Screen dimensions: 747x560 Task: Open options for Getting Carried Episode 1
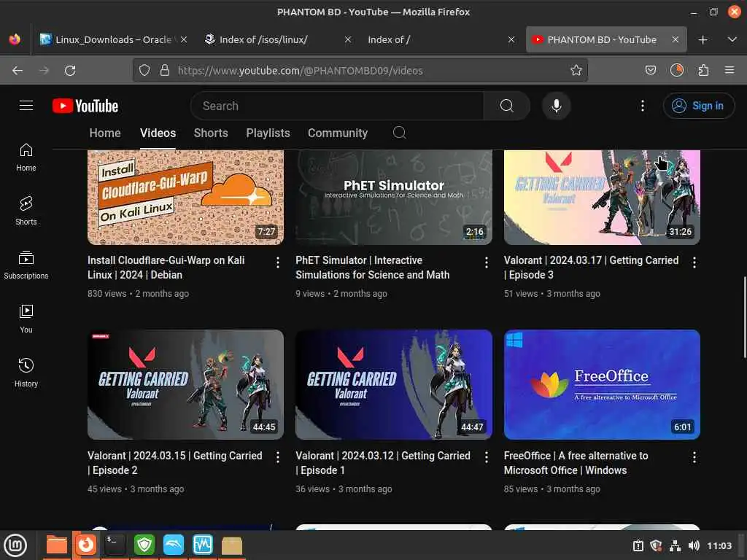pos(486,457)
